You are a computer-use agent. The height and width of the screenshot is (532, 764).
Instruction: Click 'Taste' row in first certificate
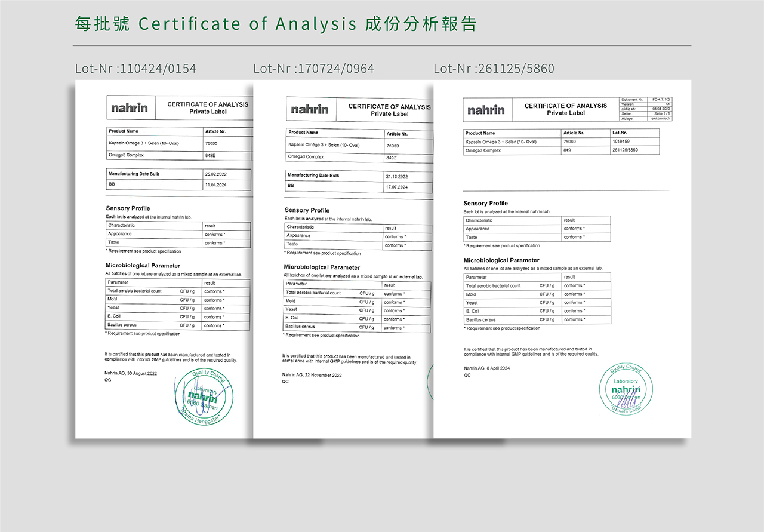coord(178,242)
